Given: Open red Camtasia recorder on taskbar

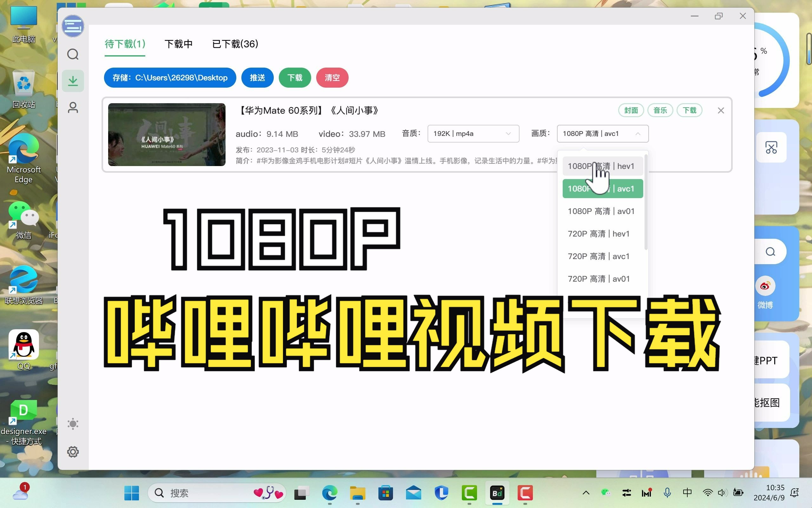Looking at the screenshot, I should [525, 493].
